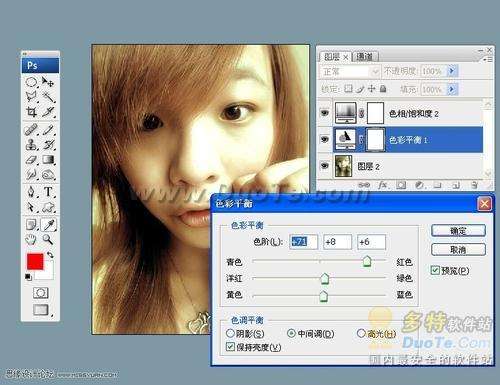Select the Zoom tool
The width and height of the screenshot is (500, 385).
coord(48,239)
